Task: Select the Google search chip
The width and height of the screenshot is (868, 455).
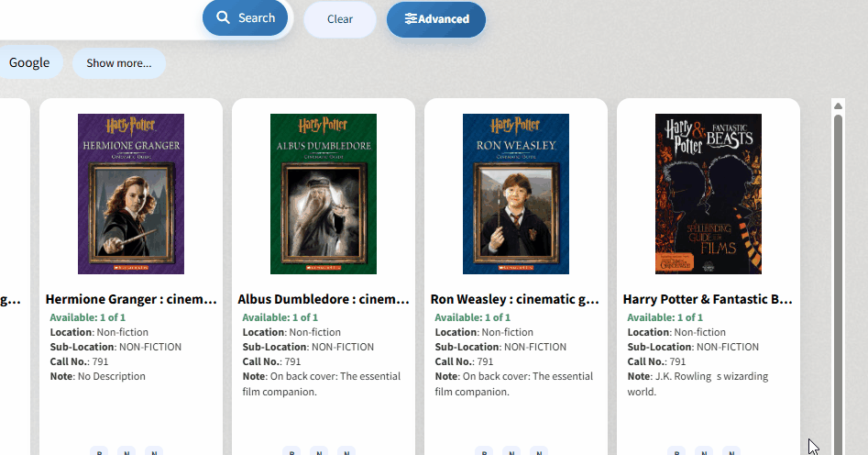Action: (29, 62)
